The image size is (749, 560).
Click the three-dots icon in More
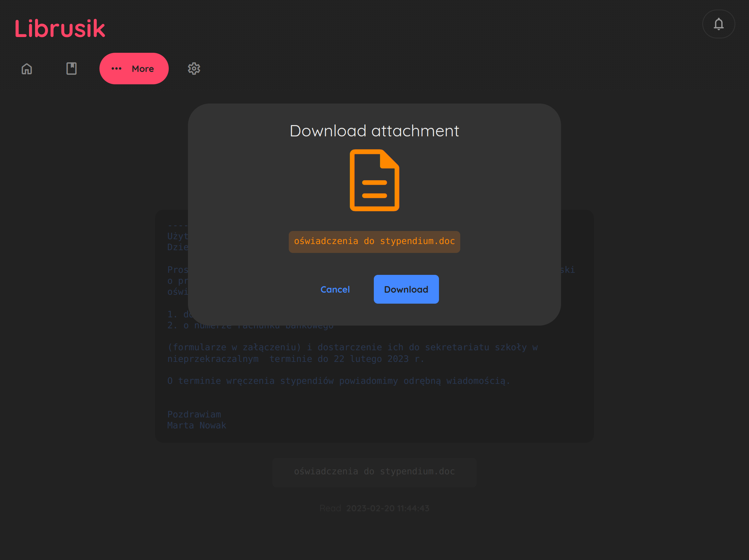pos(117,69)
